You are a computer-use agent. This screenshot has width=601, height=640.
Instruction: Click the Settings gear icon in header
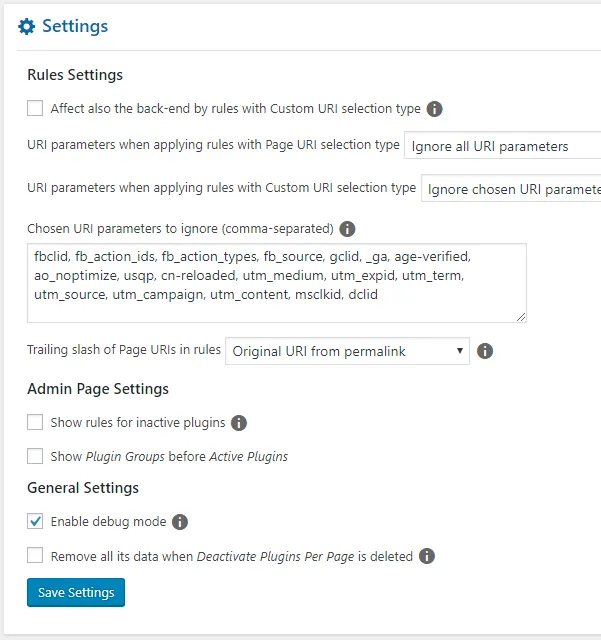[x=27, y=27]
